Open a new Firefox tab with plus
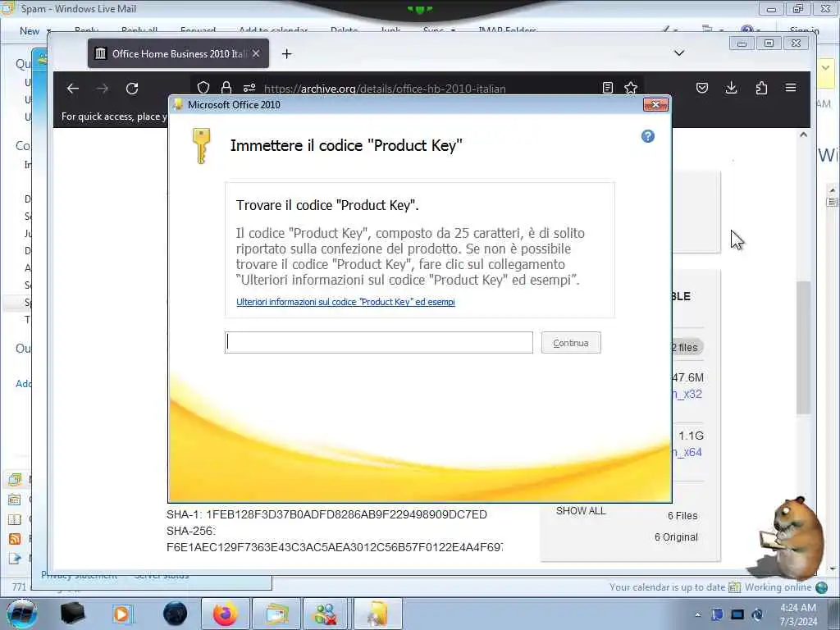Screen dimensions: 840x630 (286, 53)
